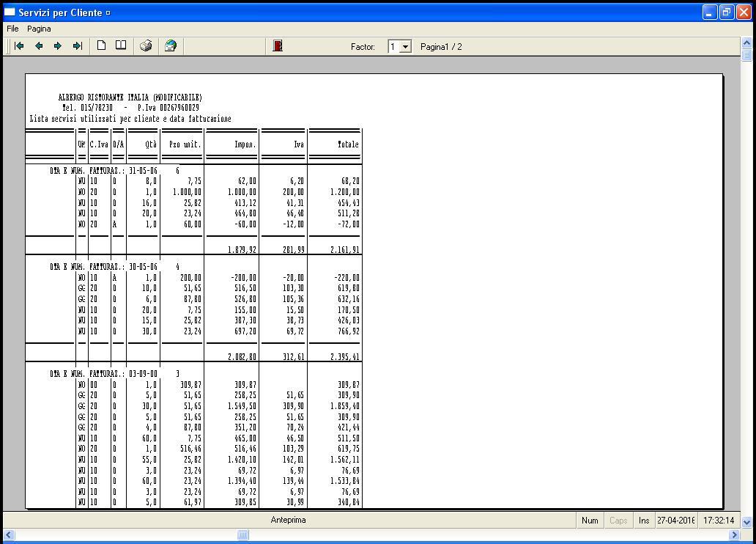The height and width of the screenshot is (544, 756).
Task: Click the 'Factor:' label
Action: (x=363, y=47)
